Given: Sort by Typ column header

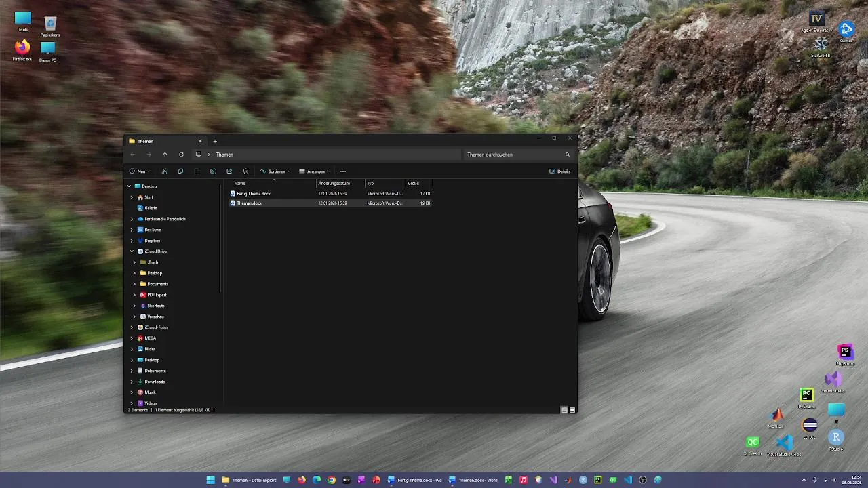Looking at the screenshot, I should point(384,183).
